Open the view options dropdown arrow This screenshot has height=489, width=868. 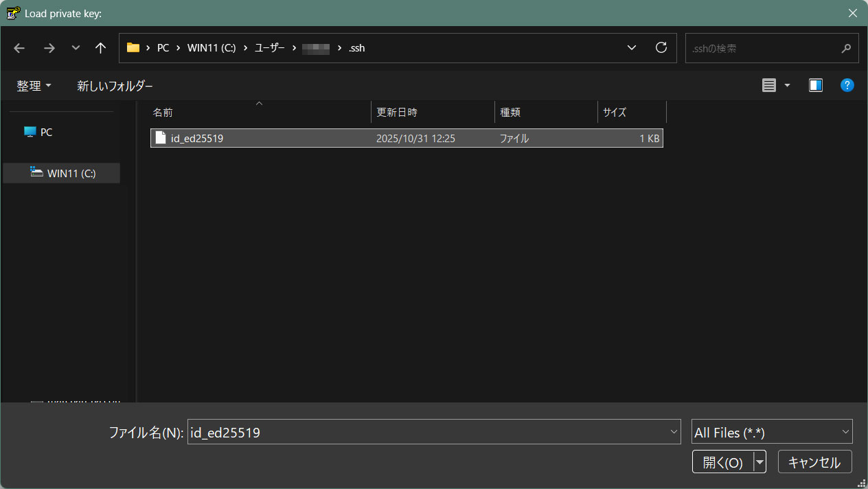pyautogui.click(x=787, y=86)
